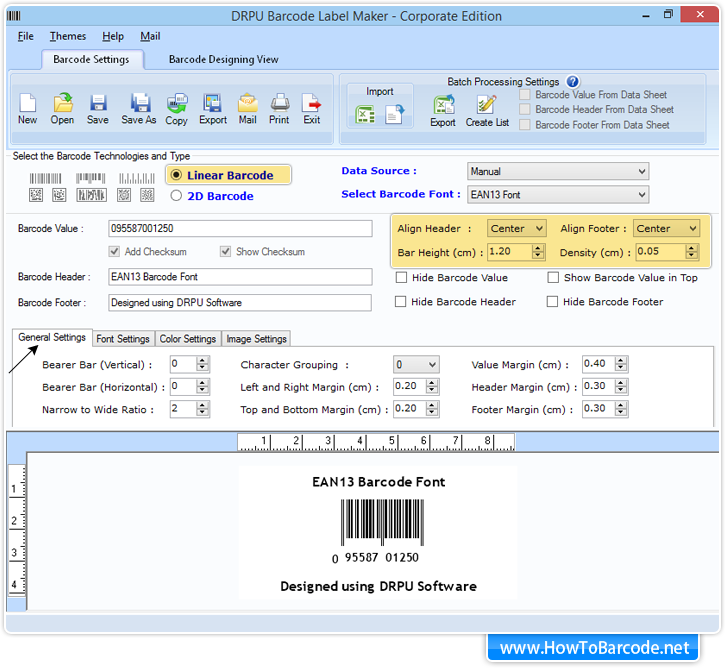Click the toolbar Export icon beside Copy
This screenshot has height=668, width=725.
click(213, 104)
